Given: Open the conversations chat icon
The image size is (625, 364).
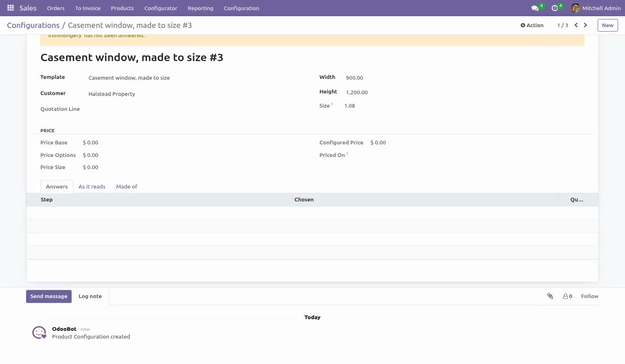Looking at the screenshot, I should 535,8.
